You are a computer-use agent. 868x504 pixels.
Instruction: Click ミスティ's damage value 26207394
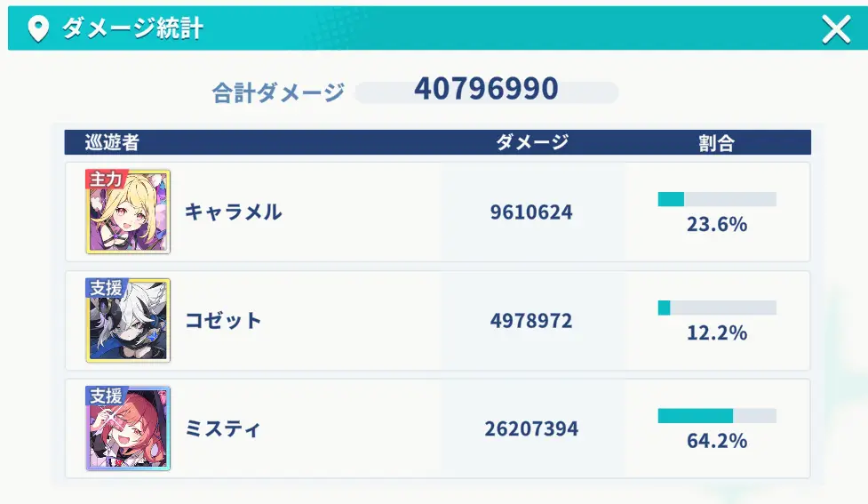coord(531,429)
